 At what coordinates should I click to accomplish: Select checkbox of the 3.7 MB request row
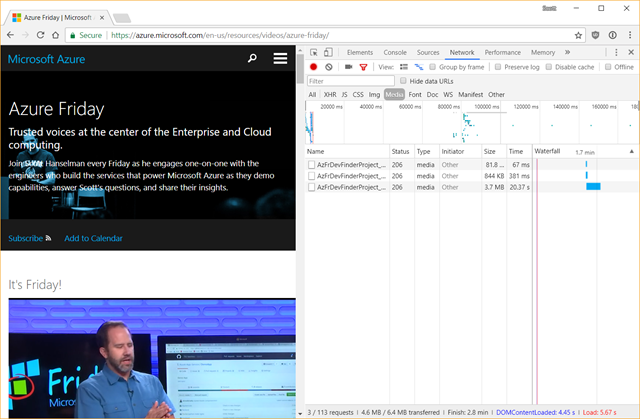click(311, 187)
